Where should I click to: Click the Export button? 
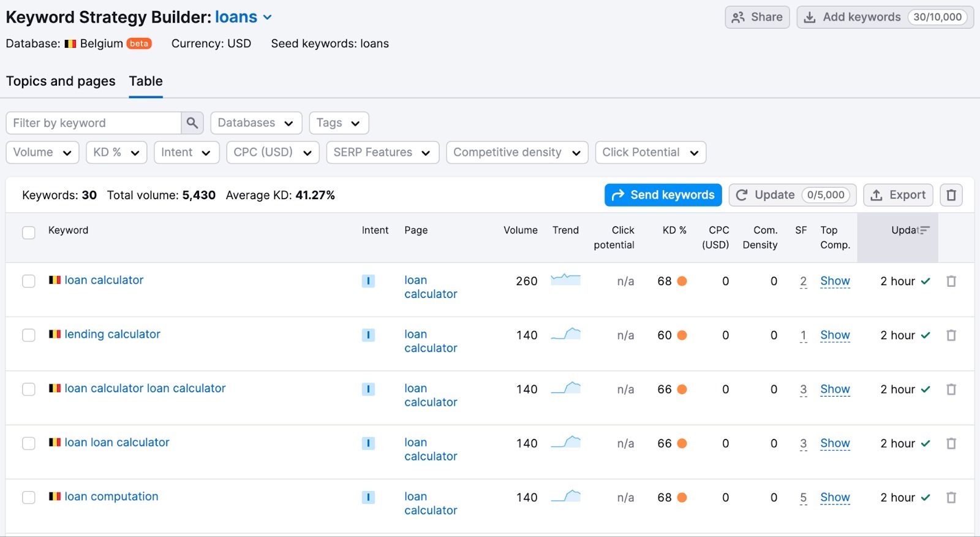pos(898,195)
